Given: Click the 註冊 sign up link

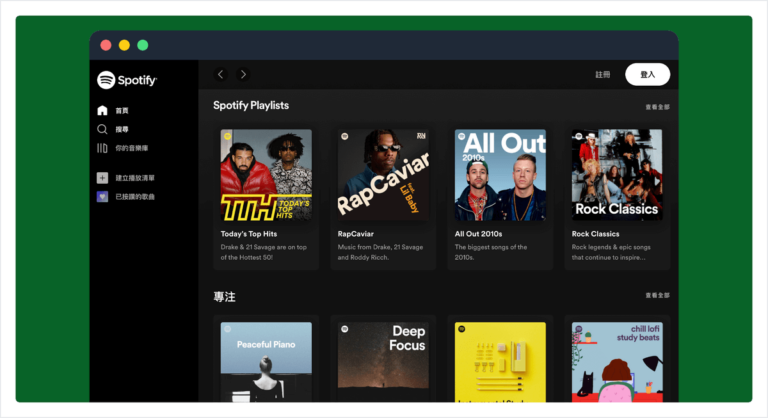Looking at the screenshot, I should pyautogui.click(x=603, y=74).
